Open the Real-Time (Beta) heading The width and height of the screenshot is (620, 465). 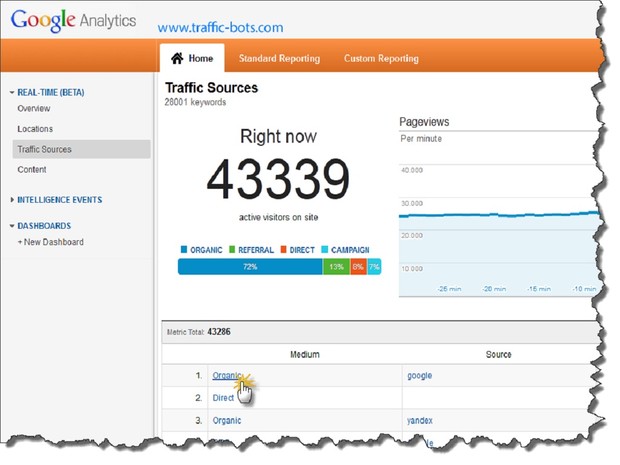51,93
